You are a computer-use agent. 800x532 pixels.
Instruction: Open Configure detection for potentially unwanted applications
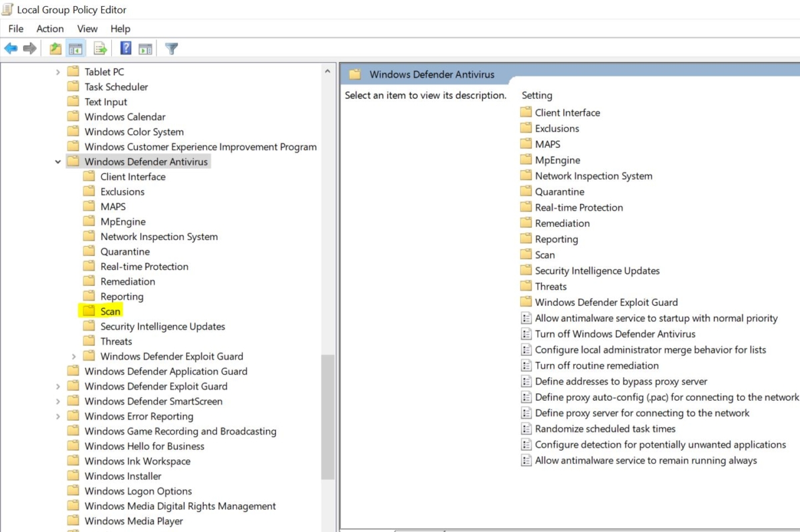660,444
